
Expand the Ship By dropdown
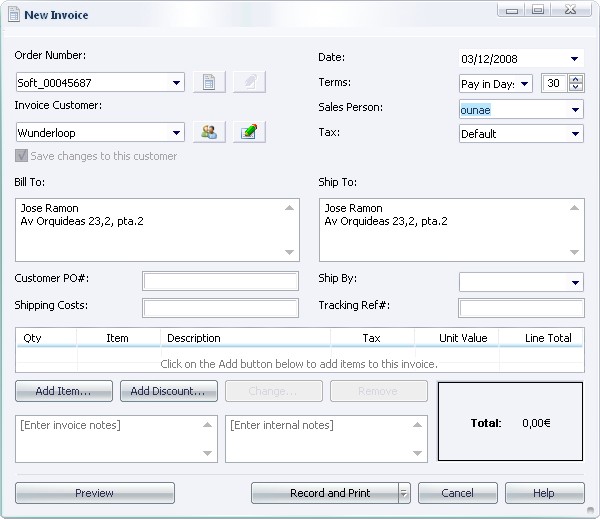pos(575,282)
